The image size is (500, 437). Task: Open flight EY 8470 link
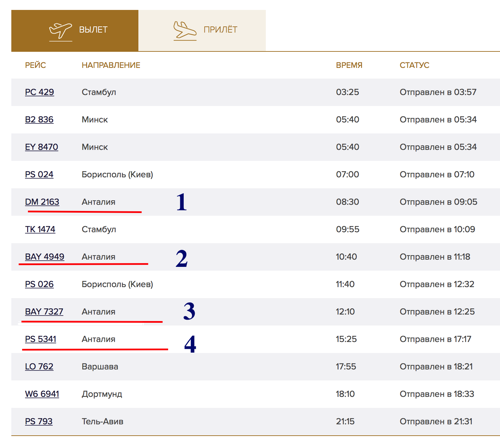tap(41, 147)
